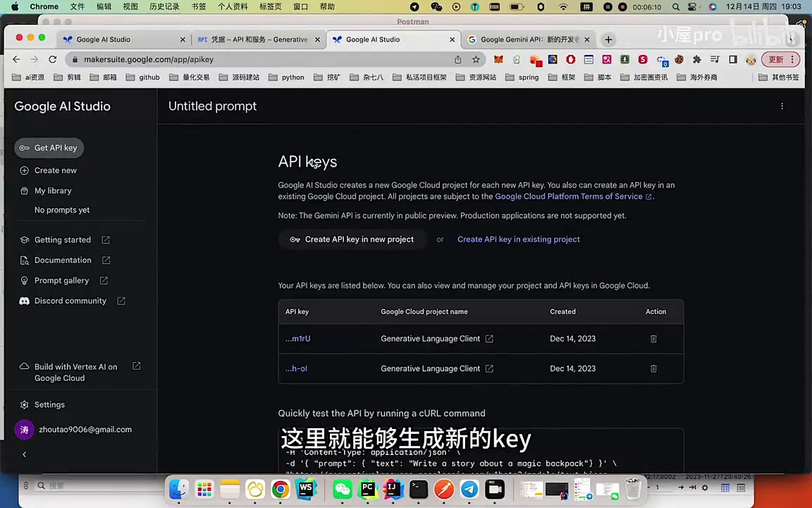Switch to the Google Gemini API tab
812x508 pixels.
pos(529,40)
